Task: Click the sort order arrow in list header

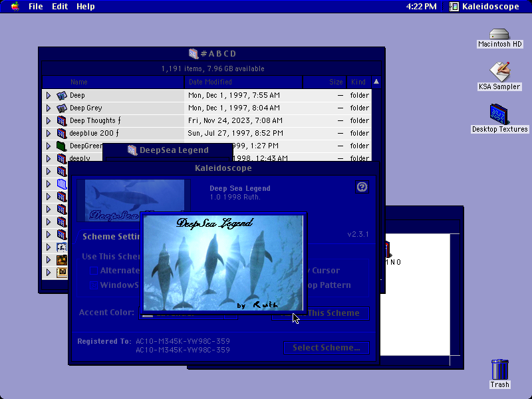Action: (x=376, y=82)
